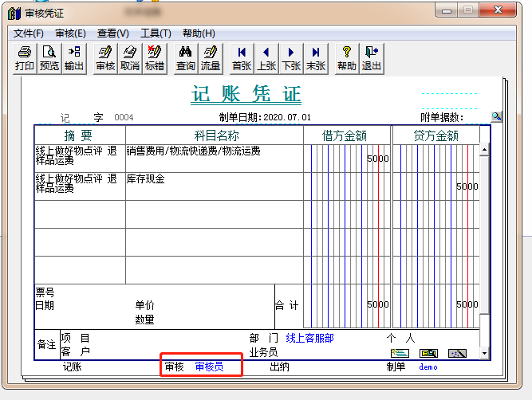Go to 下张 next voucher
532x400 pixels.
(291, 58)
